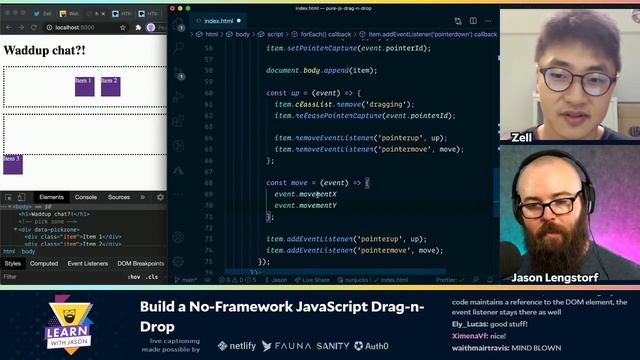Open the browser profile avatar
This screenshot has width=640, height=360.
[x=151, y=27]
